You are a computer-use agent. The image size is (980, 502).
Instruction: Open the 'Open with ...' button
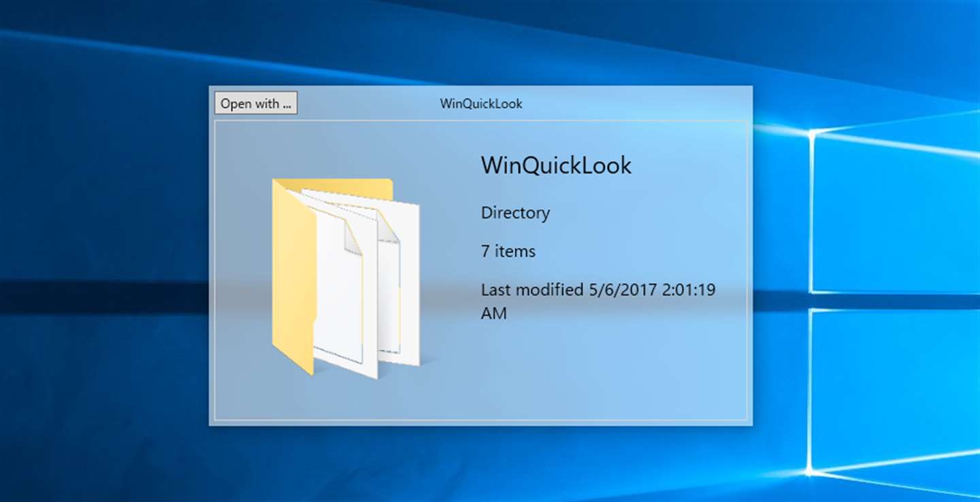(256, 103)
